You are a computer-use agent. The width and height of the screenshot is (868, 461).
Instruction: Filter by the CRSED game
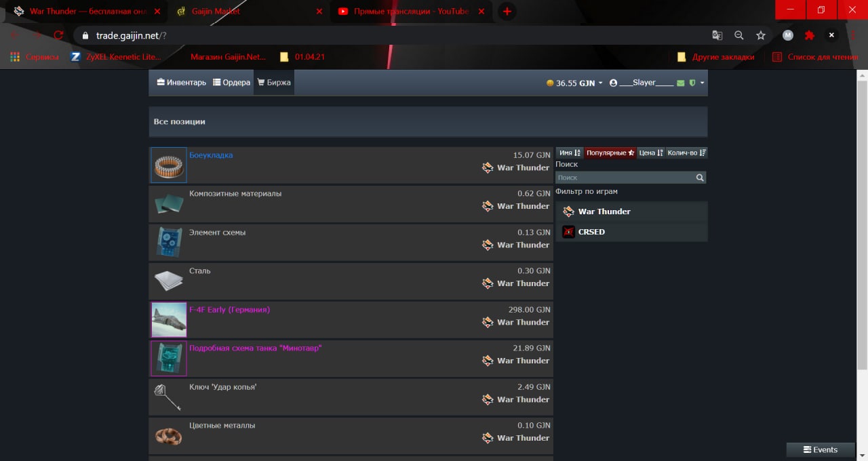point(631,232)
